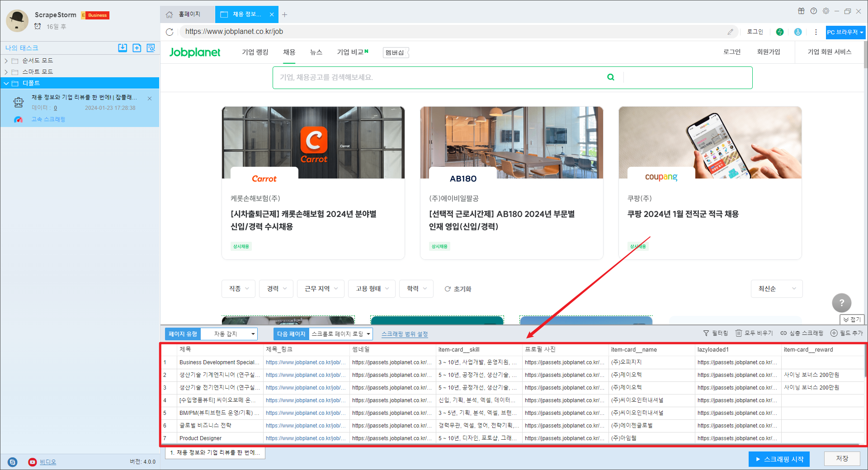Select the 기업 랭킹 menu item
Image resolution: width=868 pixels, height=470 pixels.
pyautogui.click(x=255, y=52)
